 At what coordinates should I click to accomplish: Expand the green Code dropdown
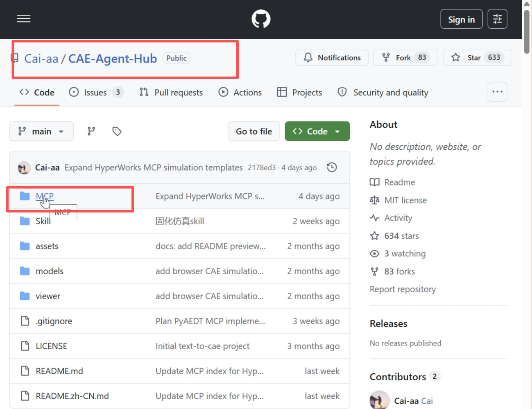point(317,131)
